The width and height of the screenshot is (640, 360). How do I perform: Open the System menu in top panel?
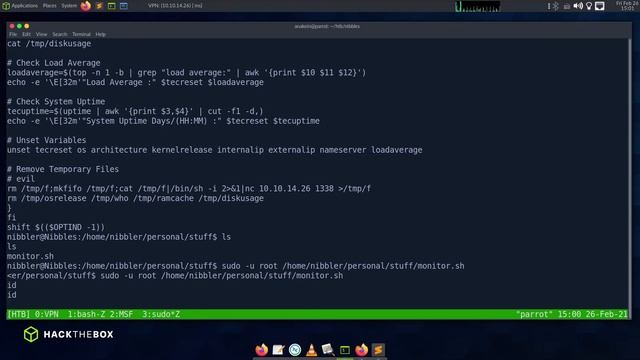click(x=69, y=6)
